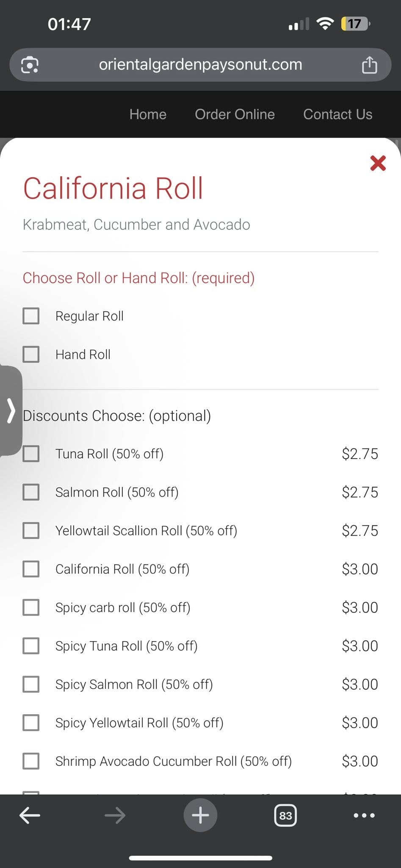
Task: Open the Order Online menu link
Action: (x=235, y=114)
